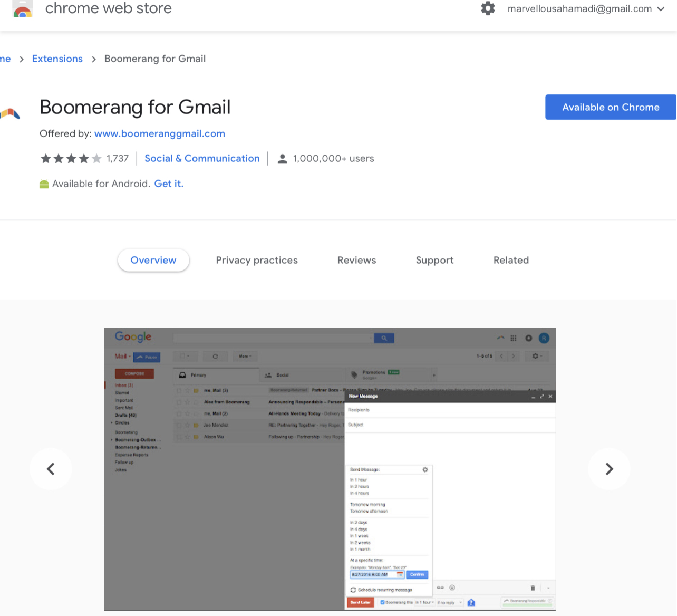This screenshot has width=677, height=616.
Task: Click the blue Boomerang help question mark icon
Action: coord(470,602)
